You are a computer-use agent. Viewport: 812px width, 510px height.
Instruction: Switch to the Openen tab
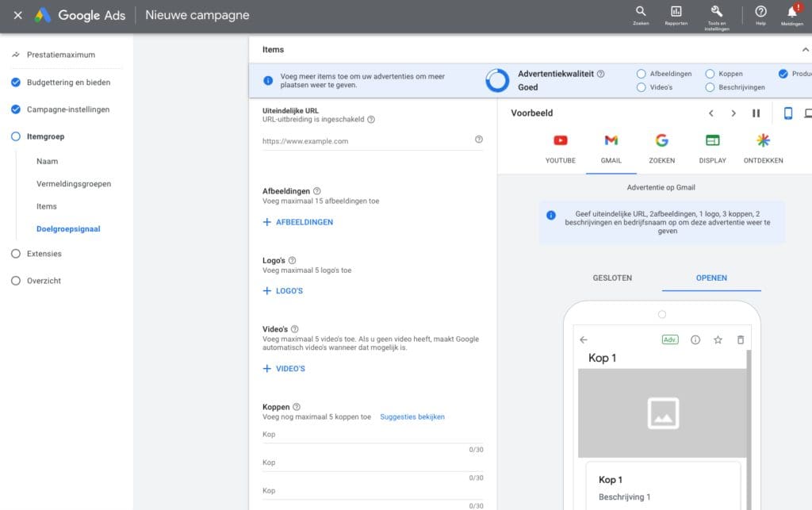[x=711, y=278]
